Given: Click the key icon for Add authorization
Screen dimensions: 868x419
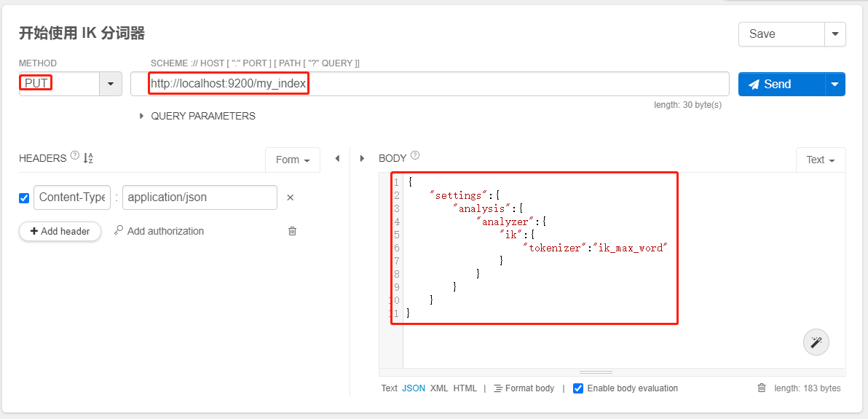Looking at the screenshot, I should coord(119,231).
